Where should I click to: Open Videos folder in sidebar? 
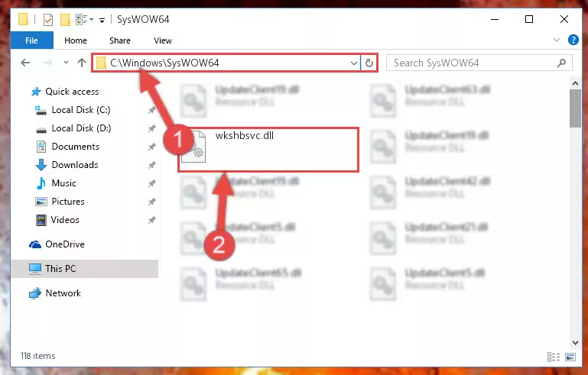pyautogui.click(x=65, y=220)
